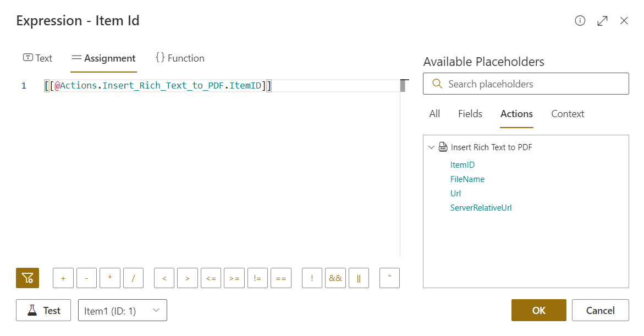This screenshot has width=644, height=336.
Task: Confirm with the OK button
Action: (x=538, y=311)
